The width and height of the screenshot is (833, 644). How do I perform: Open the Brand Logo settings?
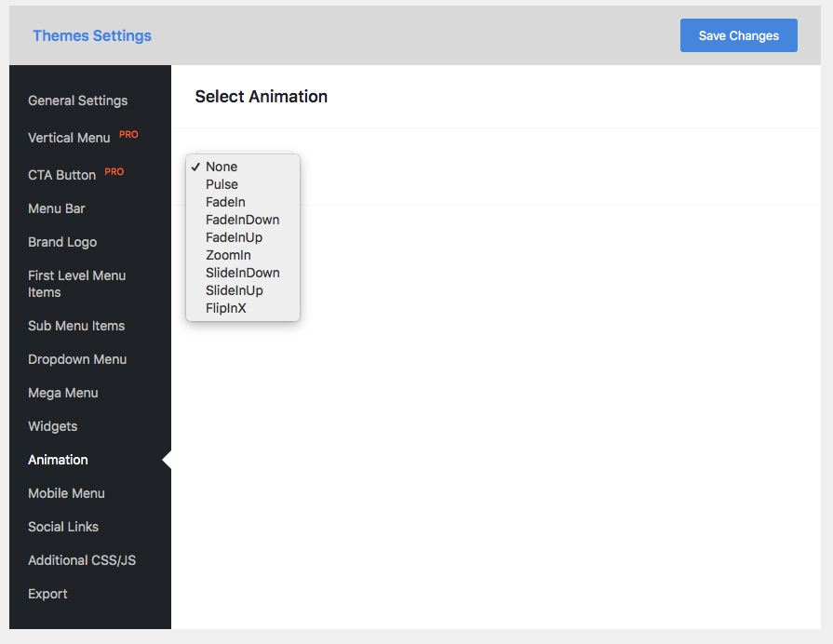pos(61,242)
